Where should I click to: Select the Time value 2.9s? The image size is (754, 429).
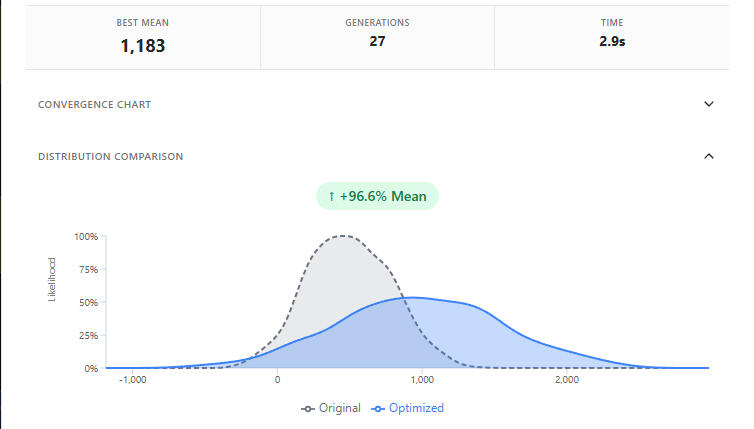point(611,42)
